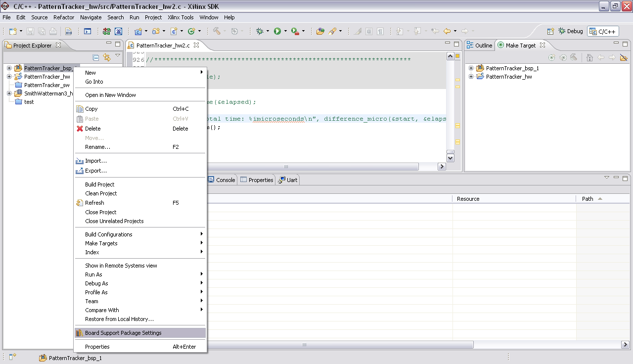Choose Close Unrelated Projects entry

tap(140, 221)
